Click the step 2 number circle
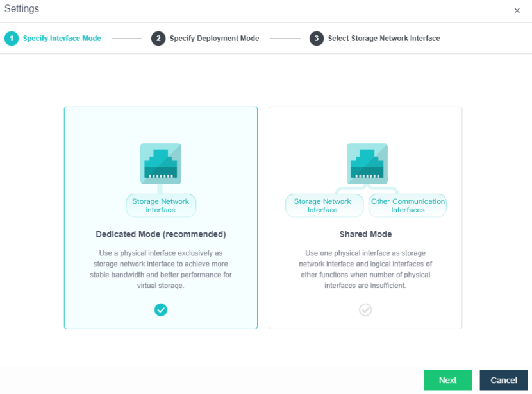Image resolution: width=532 pixels, height=394 pixels. pyautogui.click(x=158, y=39)
